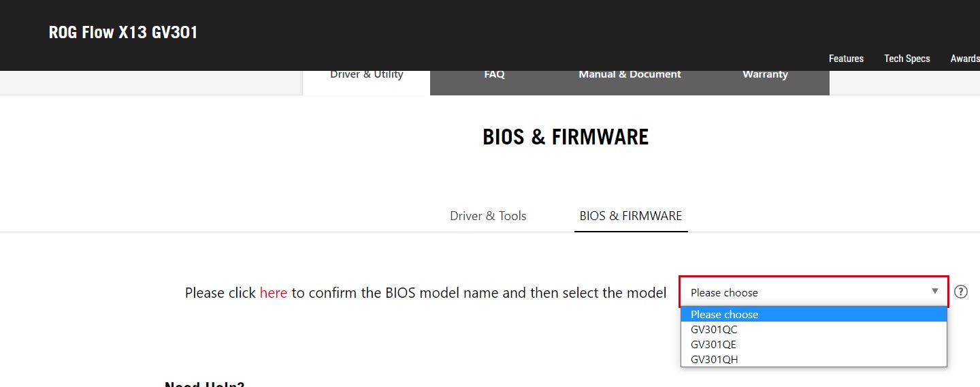
Task: Click the red "here" link
Action: pyautogui.click(x=273, y=293)
